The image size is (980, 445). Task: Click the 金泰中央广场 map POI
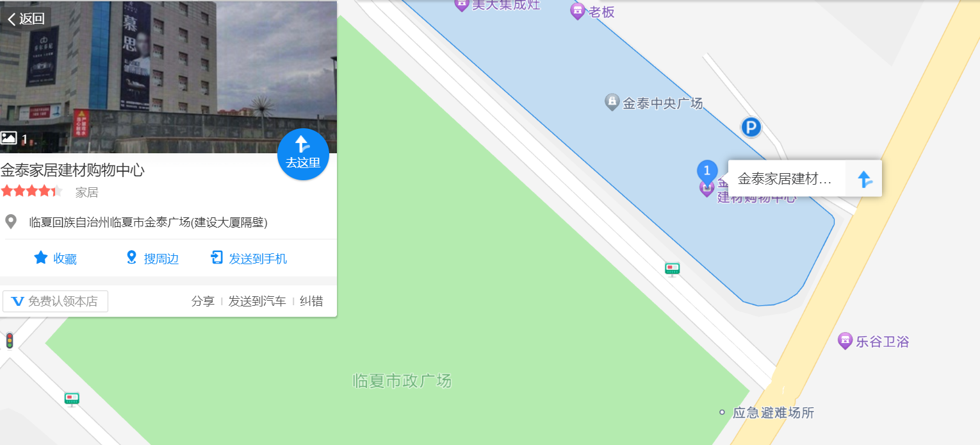coord(654,103)
